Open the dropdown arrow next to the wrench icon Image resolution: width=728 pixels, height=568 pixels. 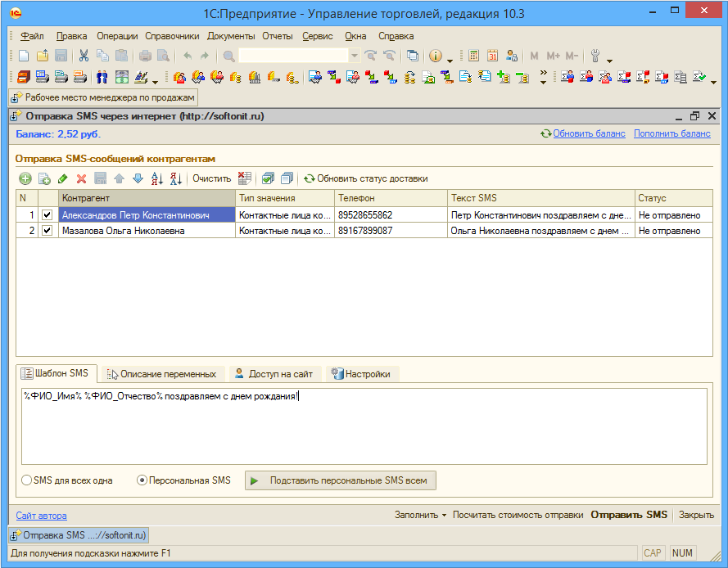point(609,61)
